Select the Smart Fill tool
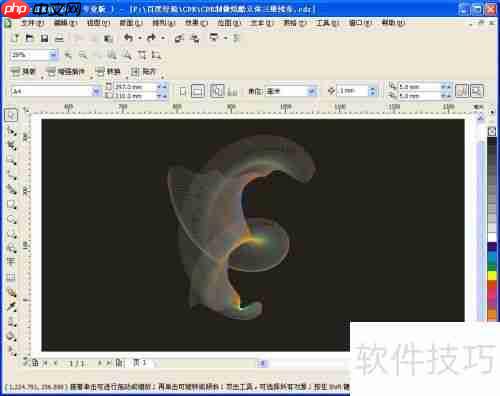Screen dimensions: 500x396 (11, 190)
